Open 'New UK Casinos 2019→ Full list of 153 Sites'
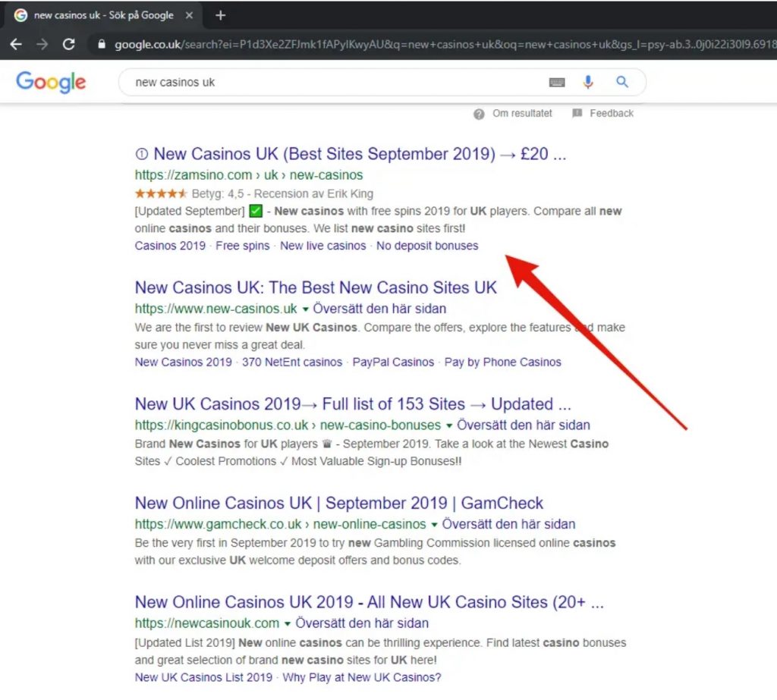Viewport: 777px width, 700px height. [353, 403]
